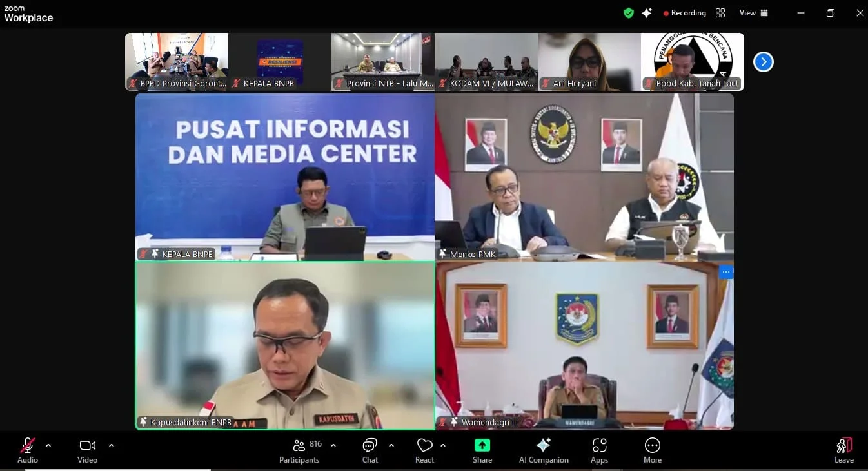Unmute microphone with the Audio button
Screen dimensions: 868x471
point(28,450)
